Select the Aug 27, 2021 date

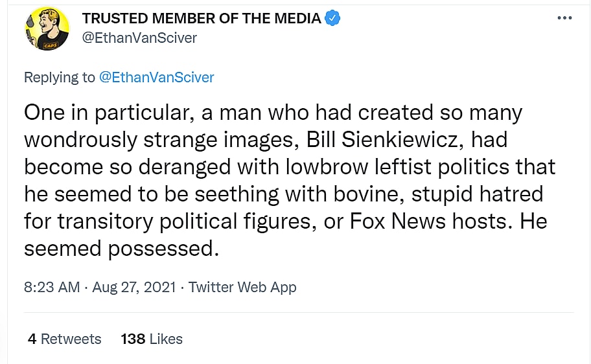pos(134,288)
